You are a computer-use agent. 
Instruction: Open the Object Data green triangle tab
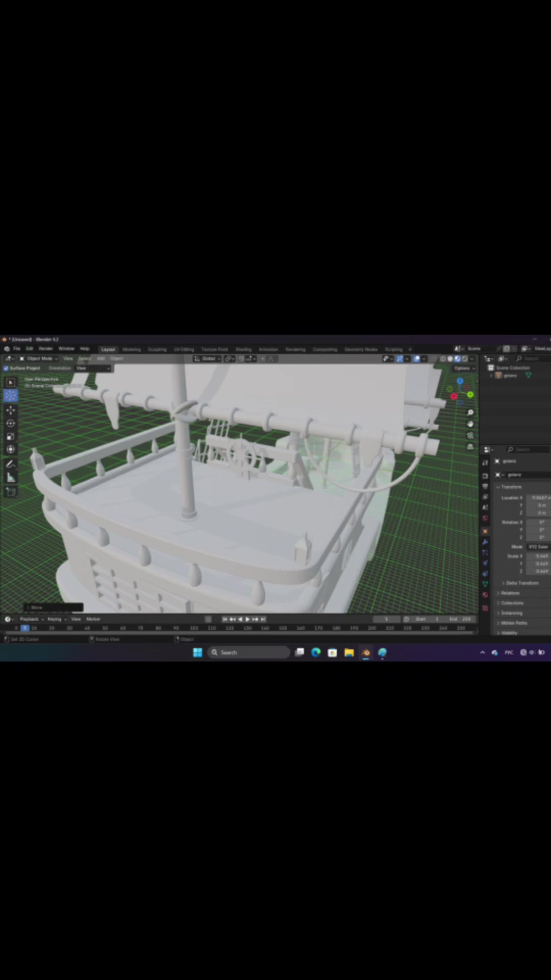click(485, 584)
